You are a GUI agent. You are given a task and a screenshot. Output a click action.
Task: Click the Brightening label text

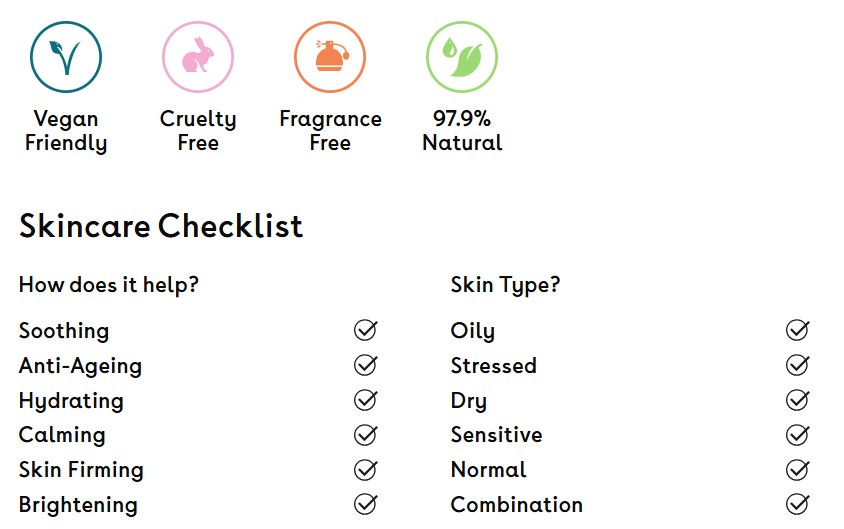click(x=79, y=505)
